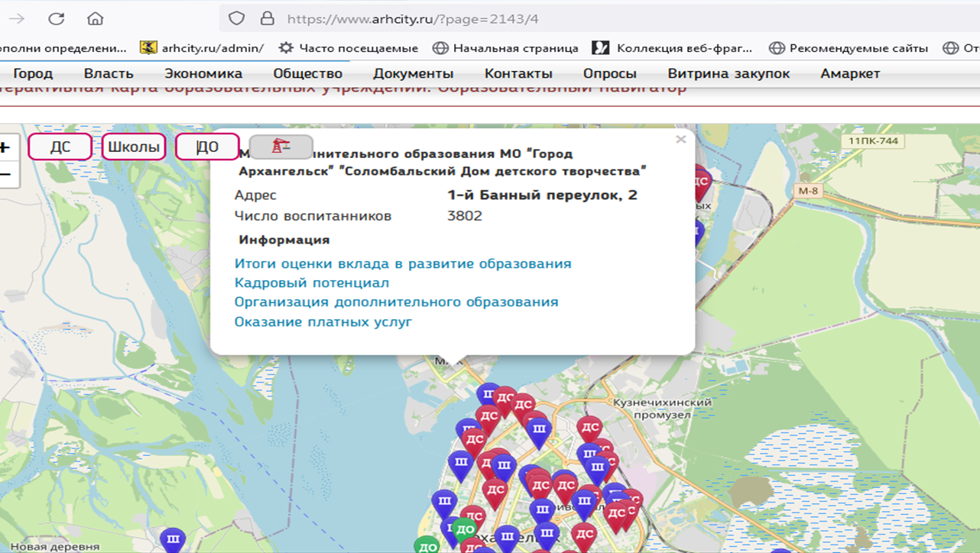Toggle the ДО additional education filter

point(207,147)
